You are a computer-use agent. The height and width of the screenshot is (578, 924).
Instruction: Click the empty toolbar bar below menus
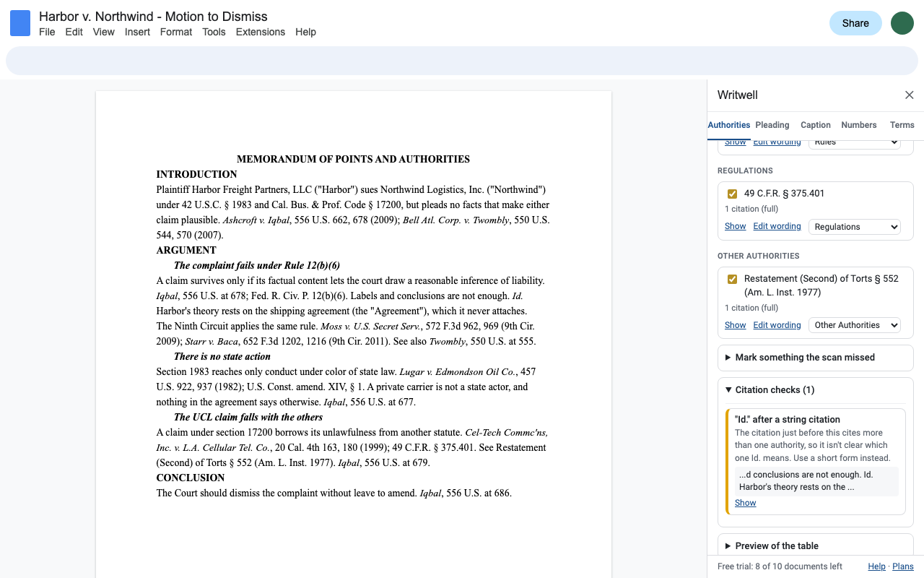pyautogui.click(x=462, y=61)
